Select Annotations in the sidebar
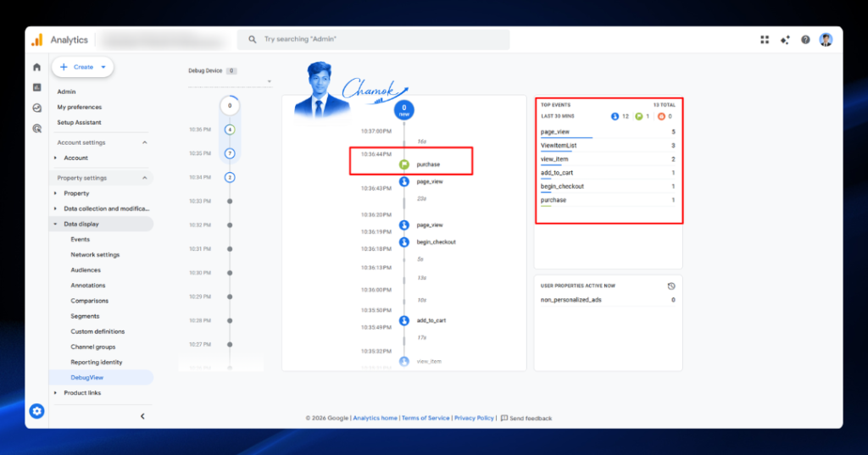 88,286
